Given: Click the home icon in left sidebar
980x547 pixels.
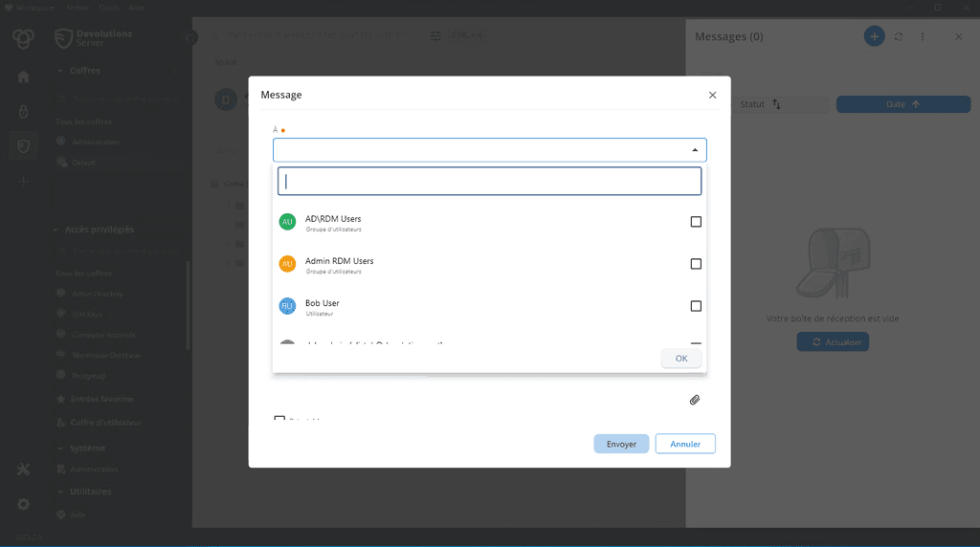Looking at the screenshot, I should 24,77.
